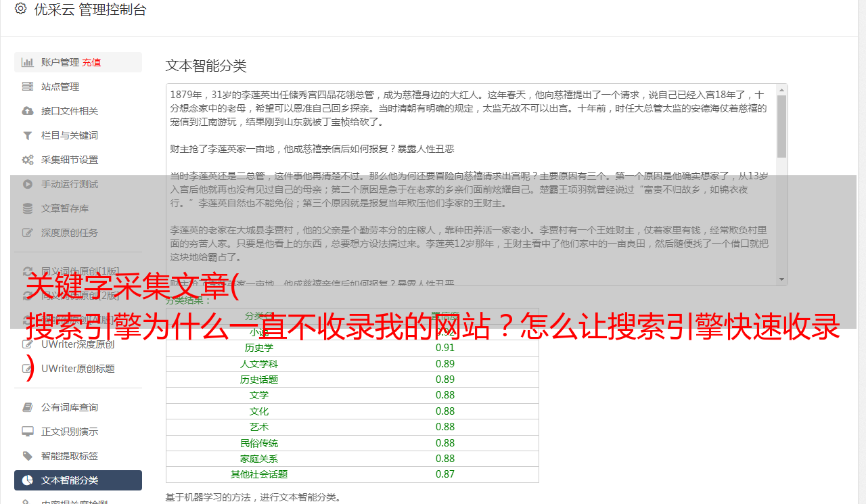The width and height of the screenshot is (866, 504).
Task: Click the pie chart icon for 文本智能分类
Action: [x=28, y=480]
